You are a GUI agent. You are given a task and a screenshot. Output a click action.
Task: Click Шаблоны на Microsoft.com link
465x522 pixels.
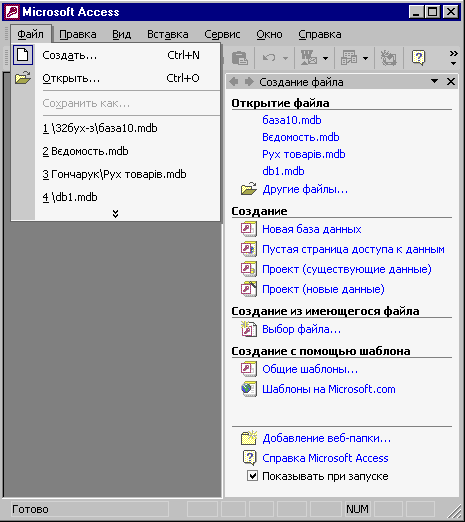click(329, 389)
